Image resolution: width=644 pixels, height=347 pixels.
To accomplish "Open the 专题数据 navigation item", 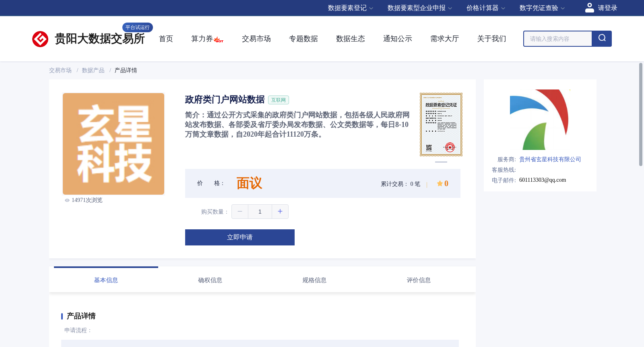I will click(303, 39).
